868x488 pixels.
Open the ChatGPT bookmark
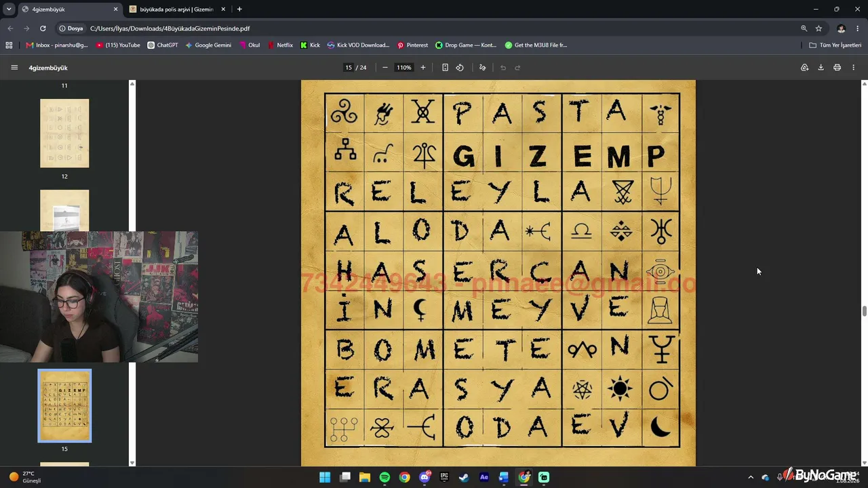(x=163, y=45)
